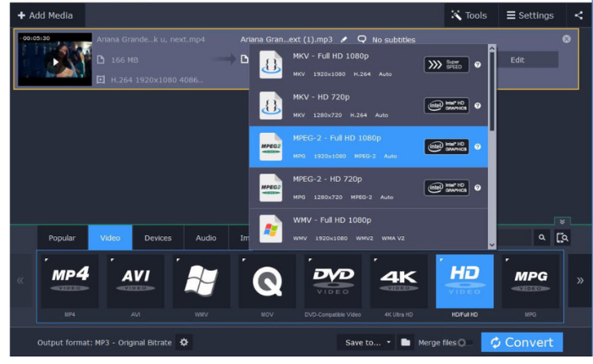
Task: Click the search input field
Action: click(x=513, y=237)
